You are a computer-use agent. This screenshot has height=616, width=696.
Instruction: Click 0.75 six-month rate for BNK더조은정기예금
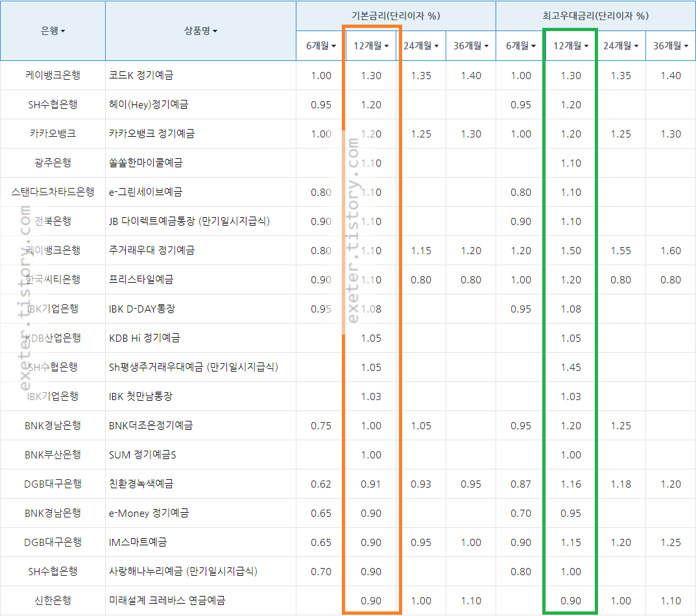tap(321, 425)
